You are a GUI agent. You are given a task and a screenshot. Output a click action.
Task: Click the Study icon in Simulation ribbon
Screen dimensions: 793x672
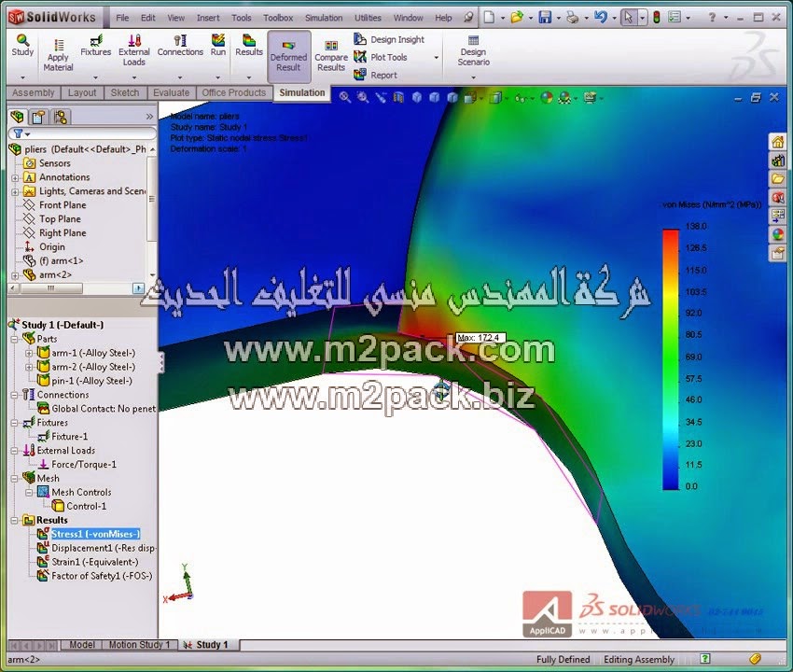tap(22, 39)
